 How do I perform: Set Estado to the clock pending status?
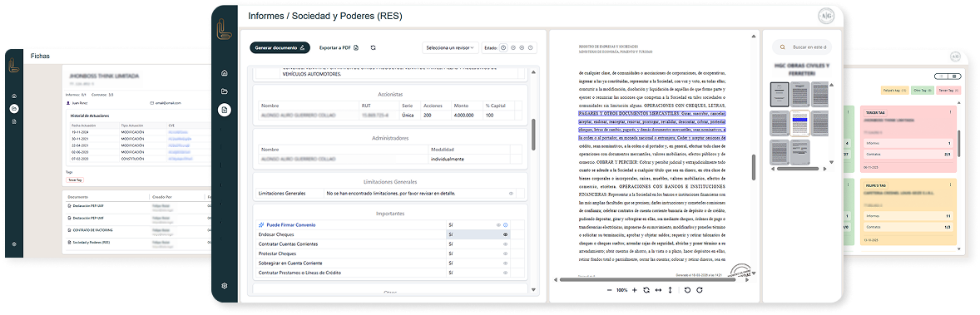(x=504, y=47)
